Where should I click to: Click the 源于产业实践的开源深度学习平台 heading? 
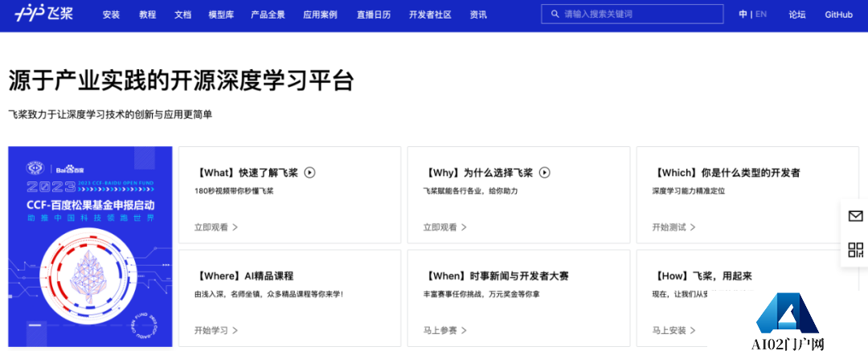click(x=181, y=81)
